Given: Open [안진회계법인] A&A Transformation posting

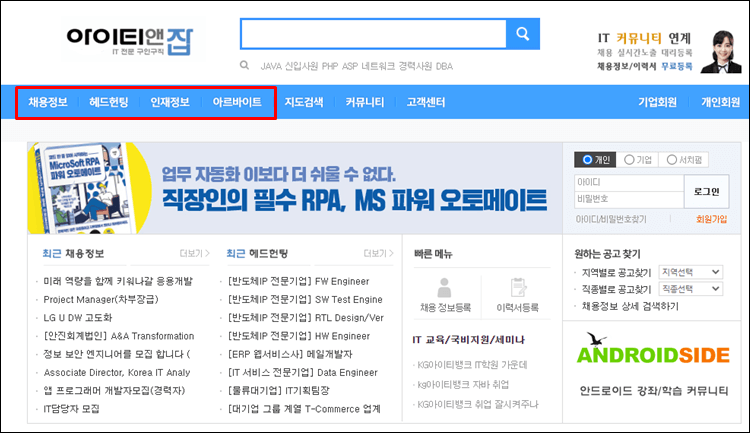Looking at the screenshot, I should pos(119,336).
